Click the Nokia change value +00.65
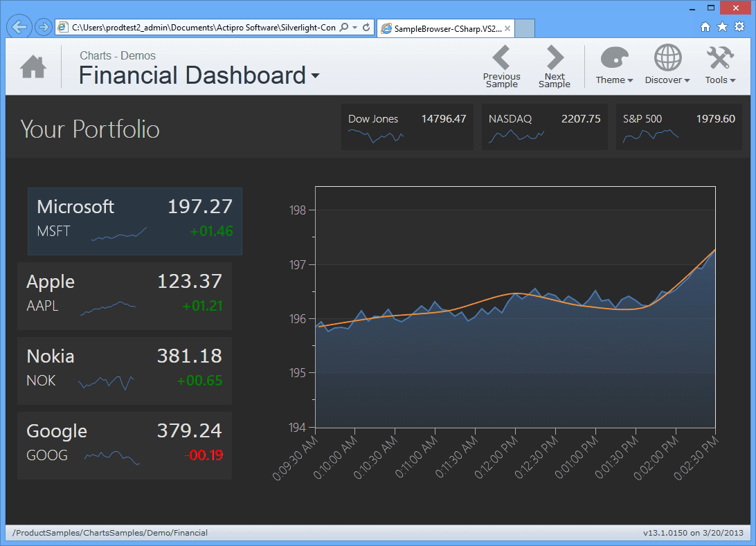This screenshot has height=546, width=756. [199, 380]
